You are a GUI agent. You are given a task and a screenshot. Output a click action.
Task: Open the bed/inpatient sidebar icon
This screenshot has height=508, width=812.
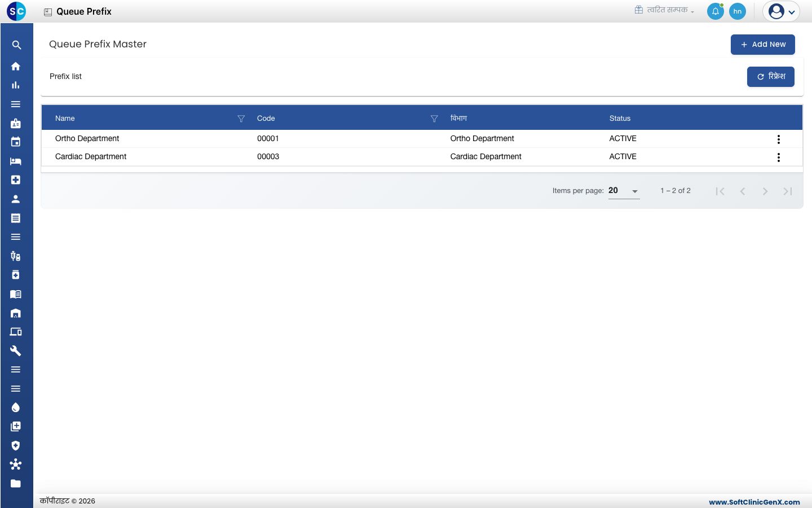(x=16, y=161)
